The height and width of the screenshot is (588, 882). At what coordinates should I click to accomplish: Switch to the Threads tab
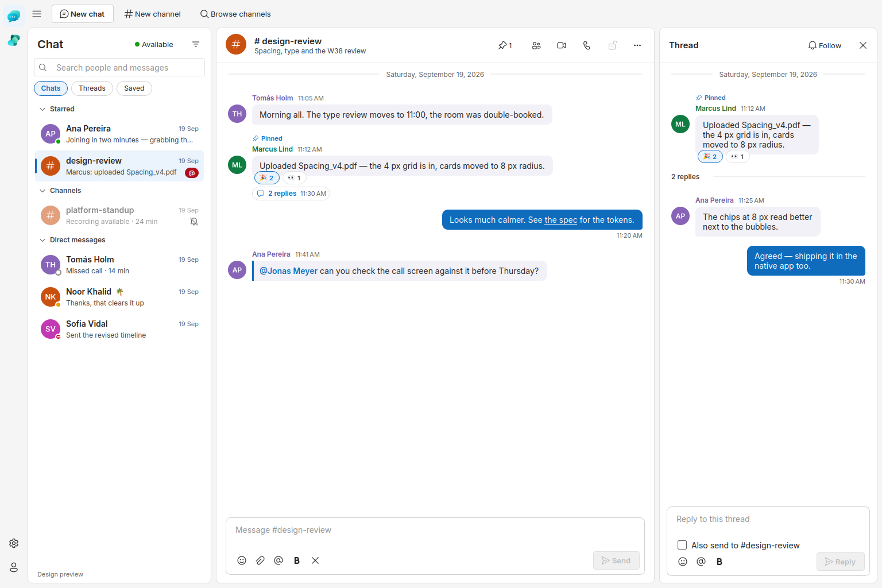click(92, 88)
